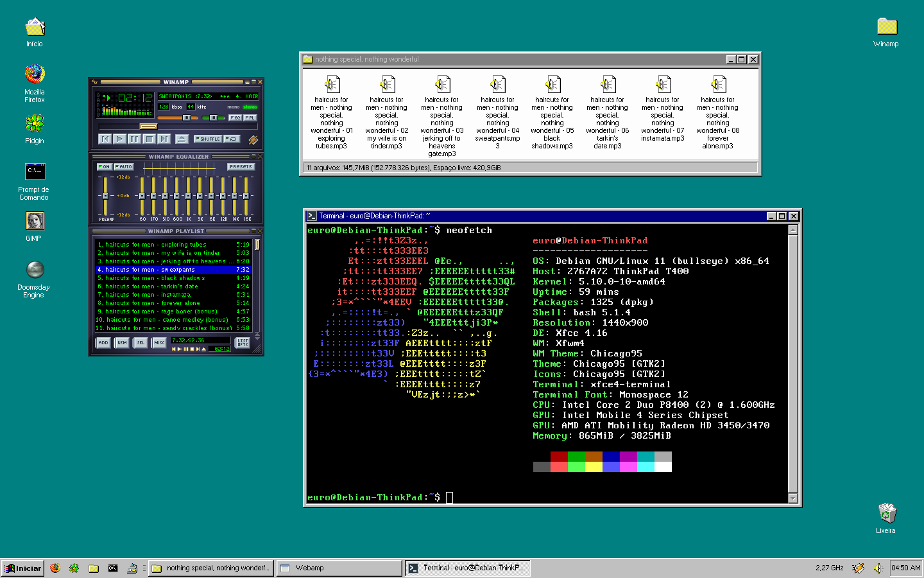
Task: Click playlist mini eject control
Action: pos(204,349)
